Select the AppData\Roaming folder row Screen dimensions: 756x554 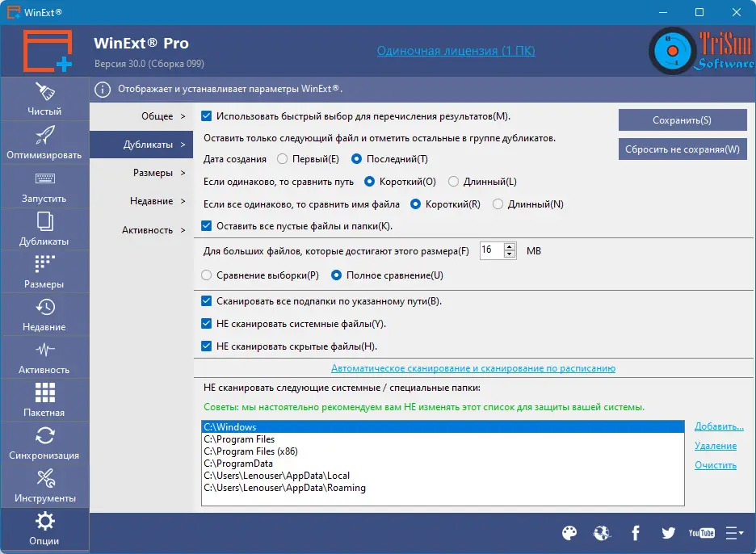(x=443, y=488)
